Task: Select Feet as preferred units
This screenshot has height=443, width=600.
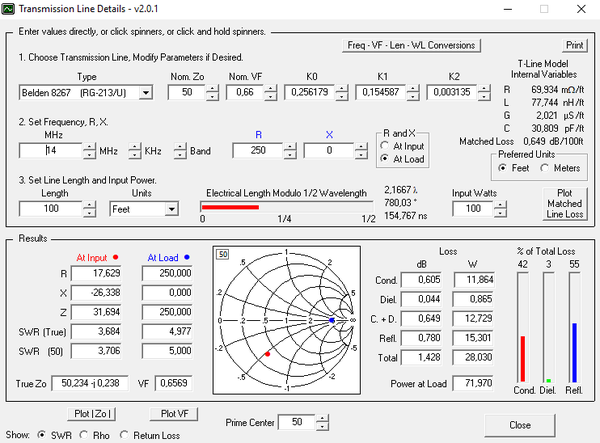Action: click(505, 168)
